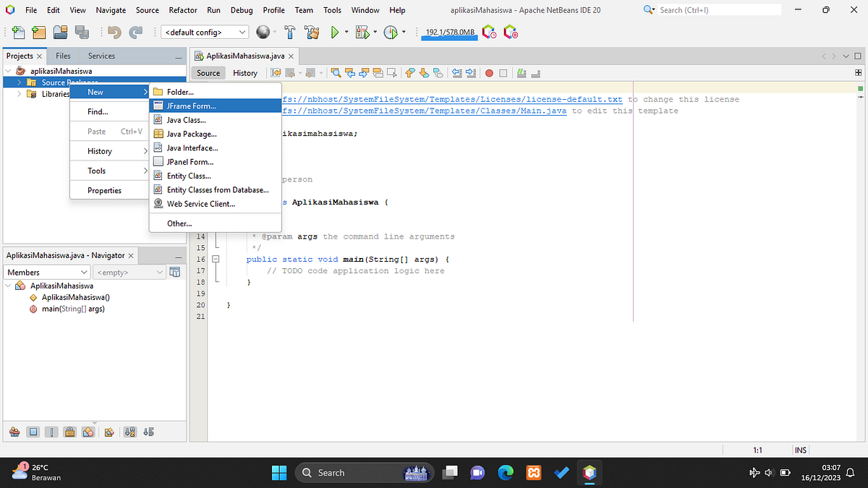Click the Uncomment lines icon in editor toolbar
Screen dimensions: 868x488
(x=535, y=73)
